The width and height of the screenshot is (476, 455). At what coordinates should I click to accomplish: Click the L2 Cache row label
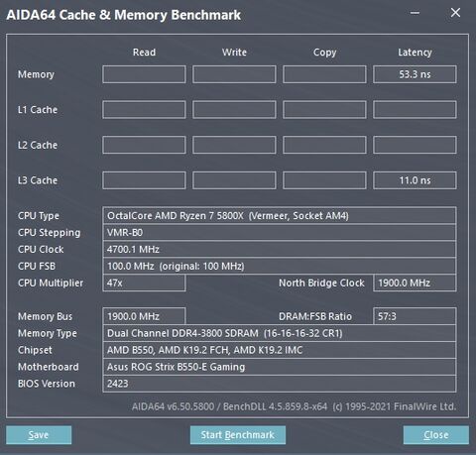pyautogui.click(x=38, y=145)
